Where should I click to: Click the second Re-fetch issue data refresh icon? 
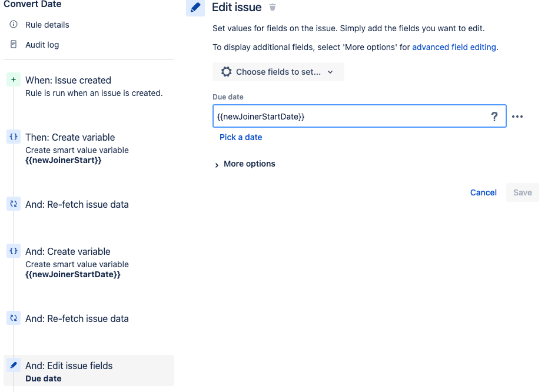pos(14,318)
